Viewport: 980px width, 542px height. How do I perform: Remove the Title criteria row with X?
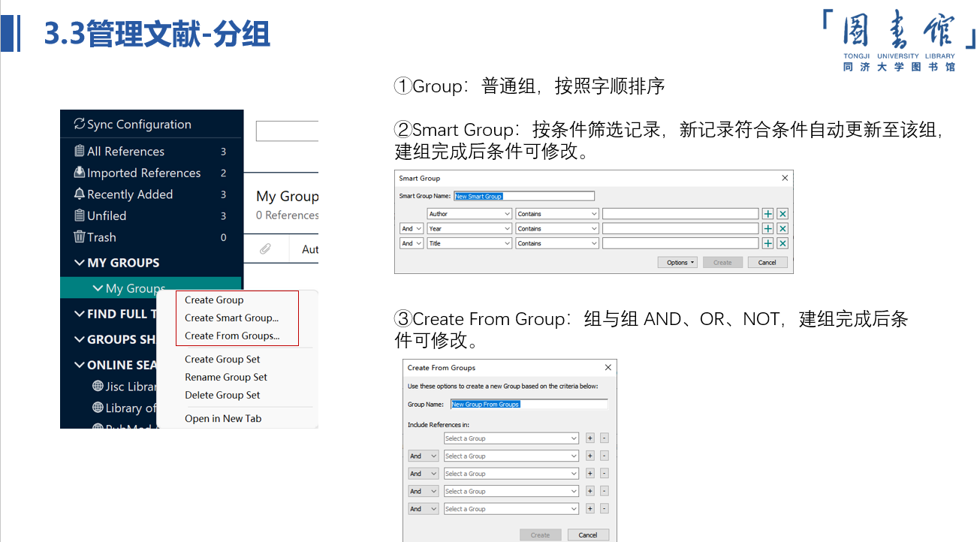pyautogui.click(x=782, y=243)
